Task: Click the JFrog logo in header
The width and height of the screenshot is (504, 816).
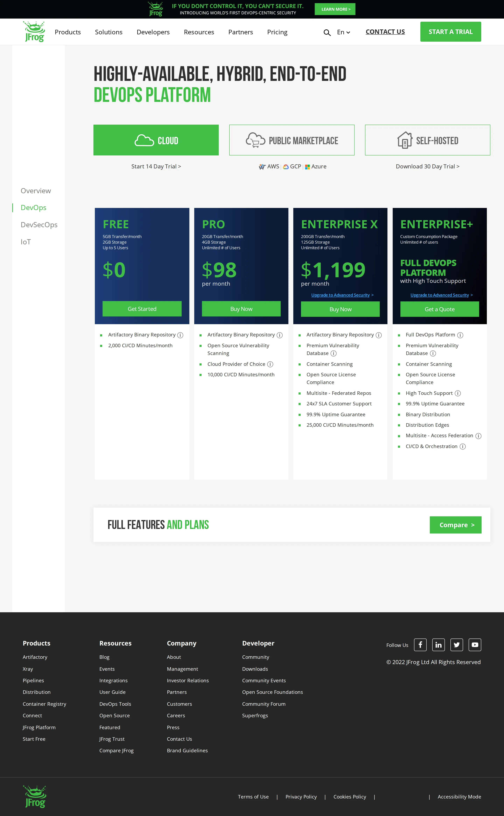Action: pyautogui.click(x=34, y=32)
